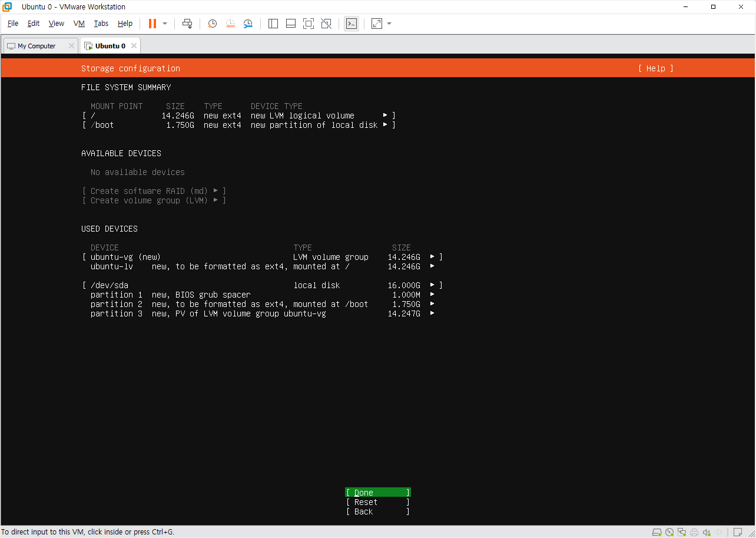Toggle the library sidebar panel icon

tap(273, 24)
